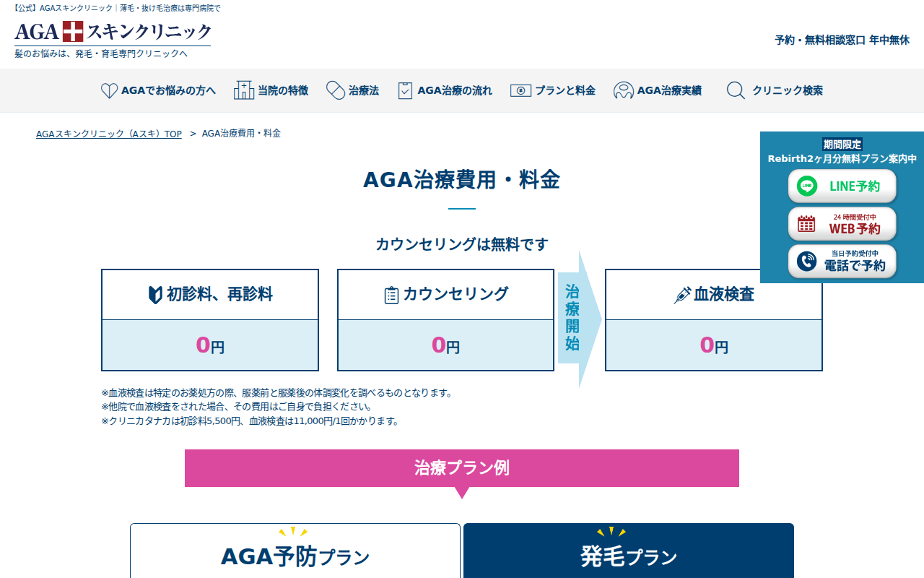924x578 pixels.
Task: Open the クリニック検索 menu item
Action: [x=775, y=90]
